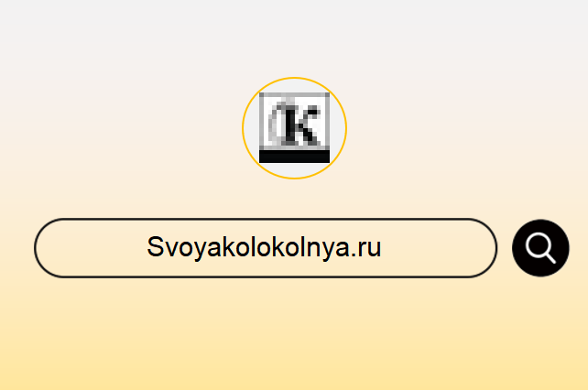Choose the circular logo badge at the center
The width and height of the screenshot is (588, 390).
point(294,128)
